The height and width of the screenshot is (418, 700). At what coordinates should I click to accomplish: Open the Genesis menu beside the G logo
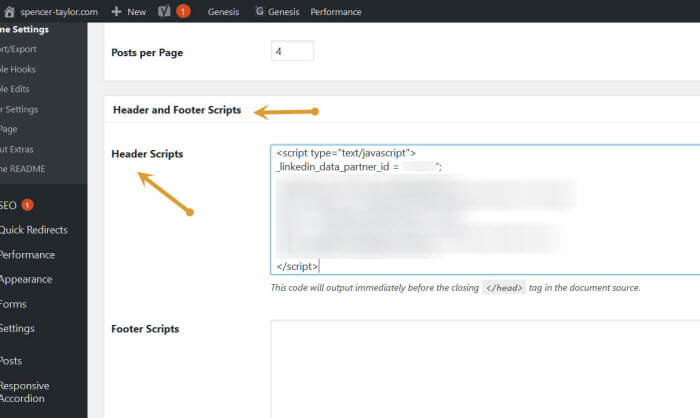click(283, 12)
